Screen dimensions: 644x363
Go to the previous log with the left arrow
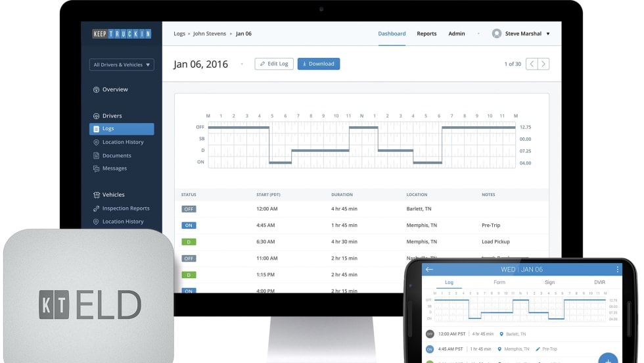532,64
